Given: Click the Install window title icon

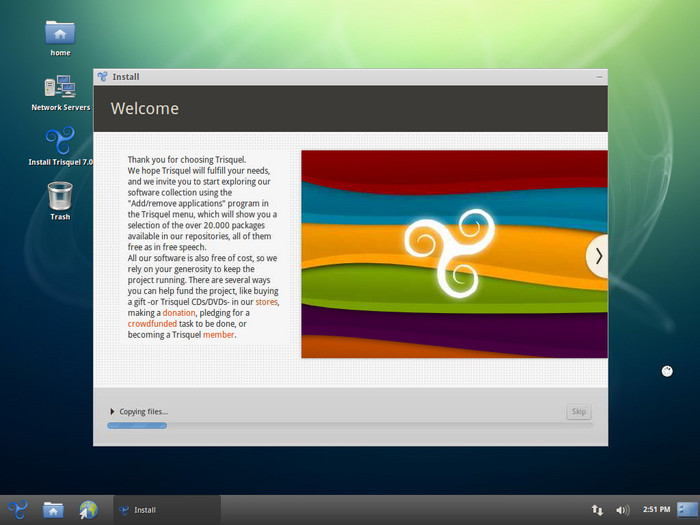Looking at the screenshot, I should (103, 77).
